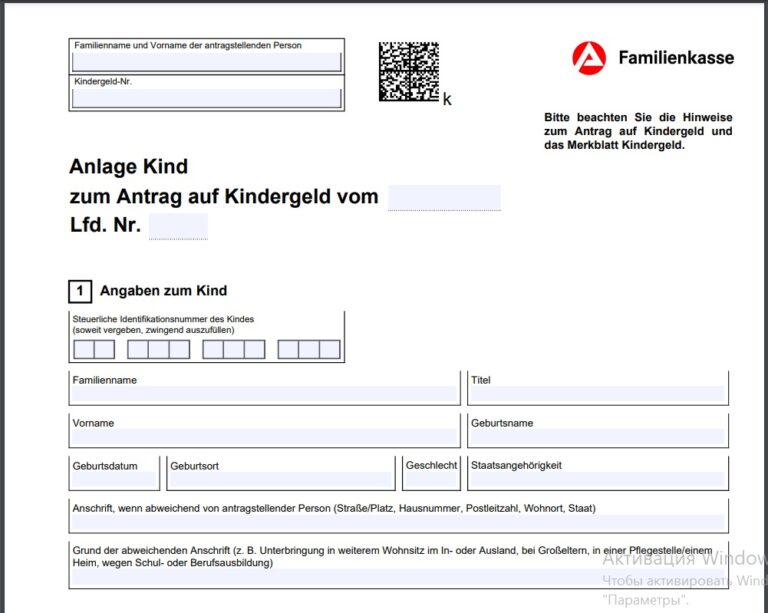Click the 'Angaben zum Kind' section heading

point(164,291)
